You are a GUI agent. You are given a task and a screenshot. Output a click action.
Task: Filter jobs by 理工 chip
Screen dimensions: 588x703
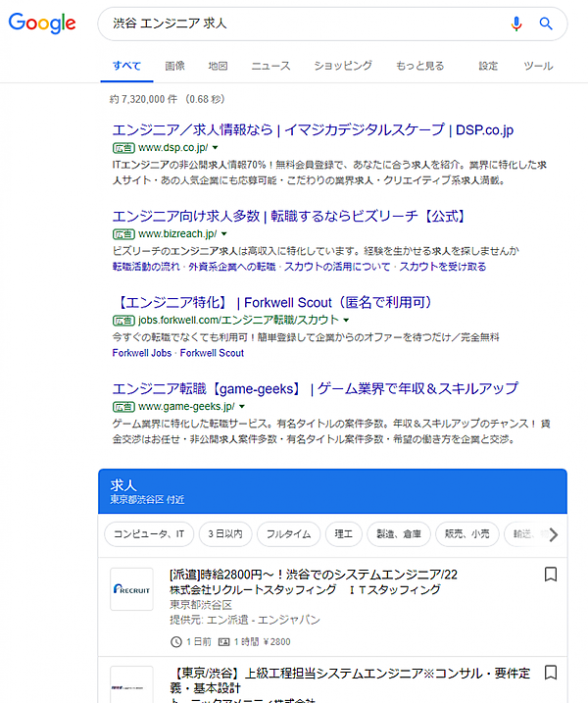click(344, 534)
